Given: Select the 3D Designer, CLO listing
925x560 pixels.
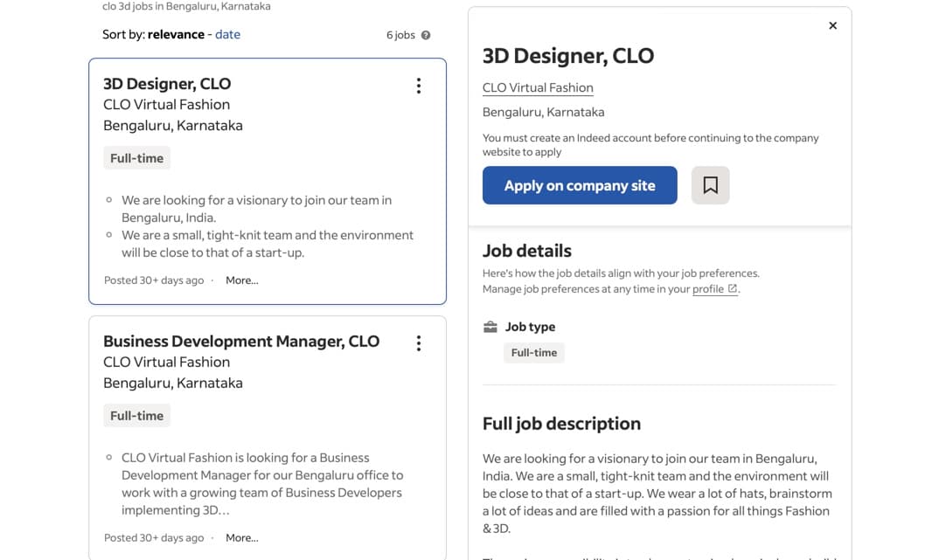Looking at the screenshot, I should (167, 83).
